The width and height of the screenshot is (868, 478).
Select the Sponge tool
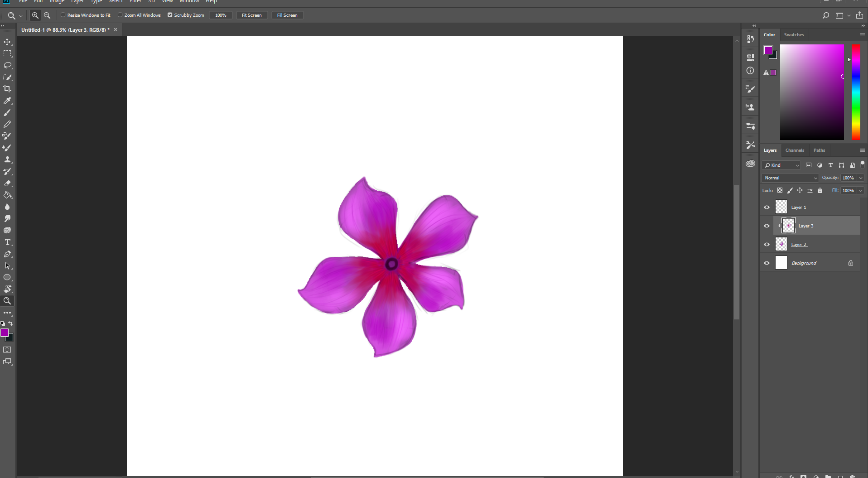coord(7,230)
